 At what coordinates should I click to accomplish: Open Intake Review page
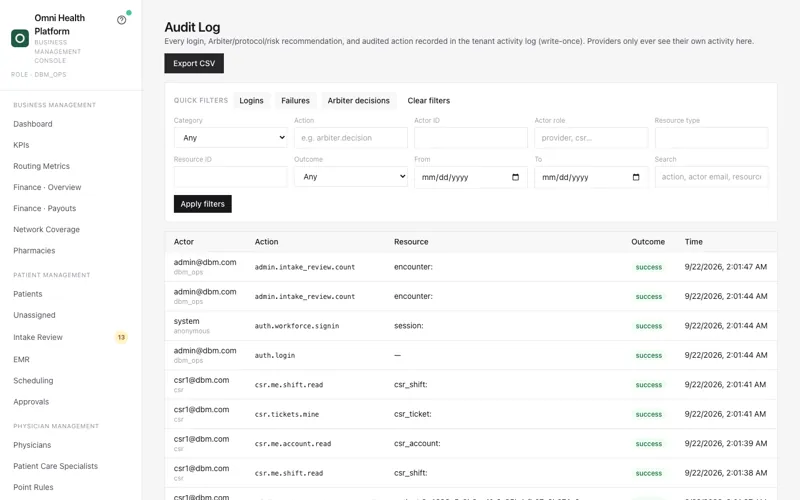[38, 337]
